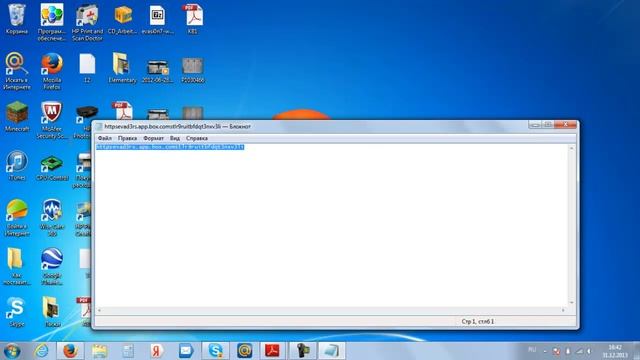Image resolution: width=640 pixels, height=360 pixels.
Task: Open Skype from the taskbar
Action: click(215, 351)
